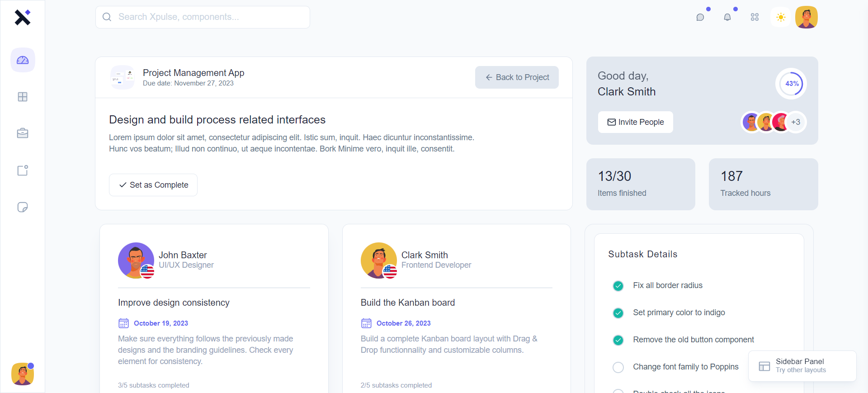Viewport: 868px width, 393px height.
Task: Open the briefcase icon in sidebar
Action: pyautogui.click(x=23, y=133)
